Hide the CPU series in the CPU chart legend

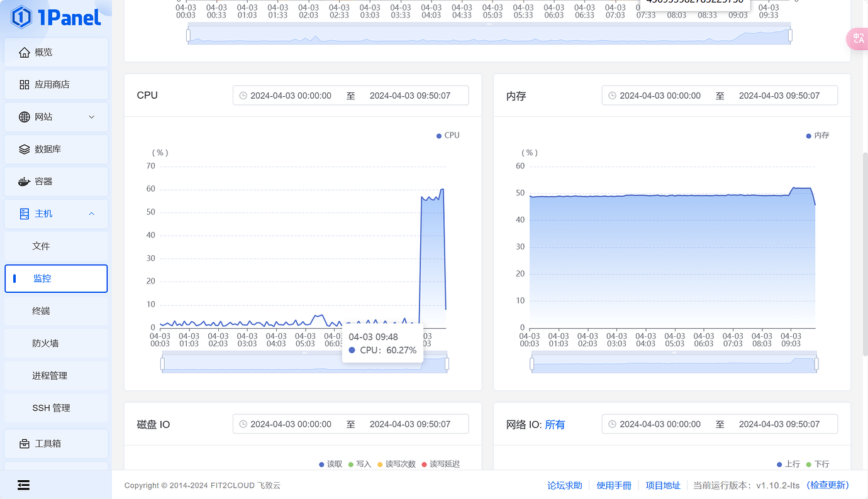[447, 134]
